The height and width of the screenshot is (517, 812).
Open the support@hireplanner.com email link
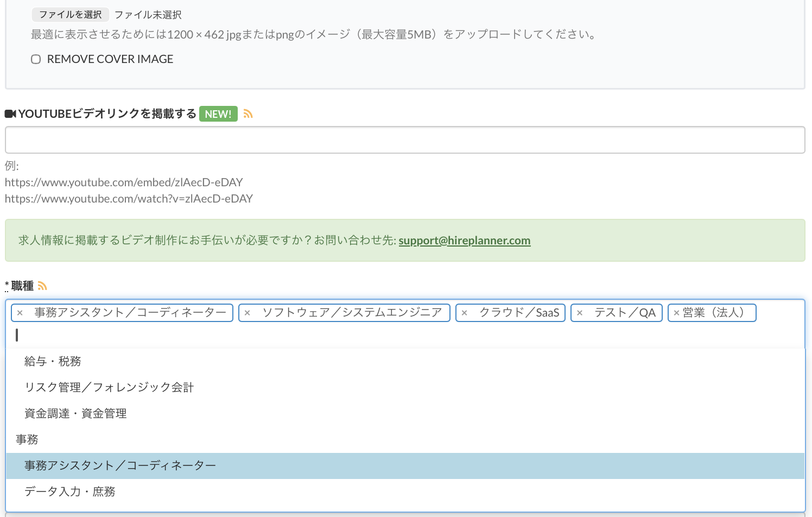(464, 241)
